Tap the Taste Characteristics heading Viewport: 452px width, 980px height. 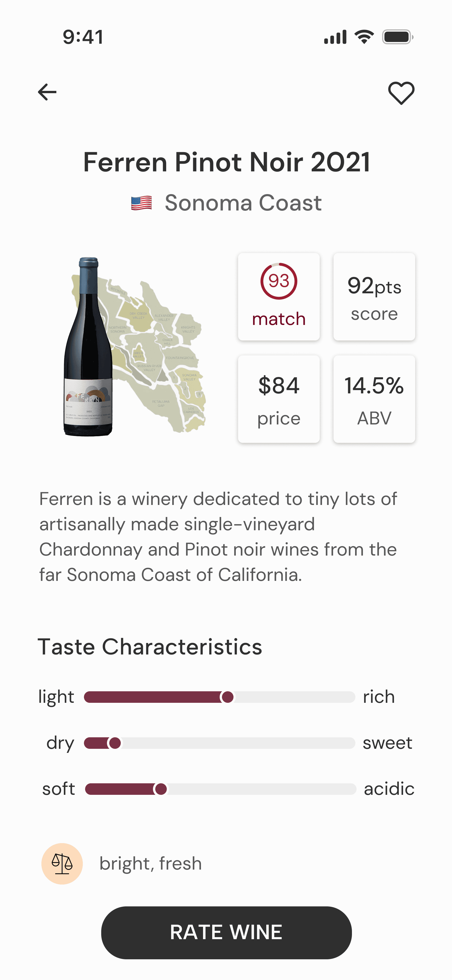pos(150,647)
